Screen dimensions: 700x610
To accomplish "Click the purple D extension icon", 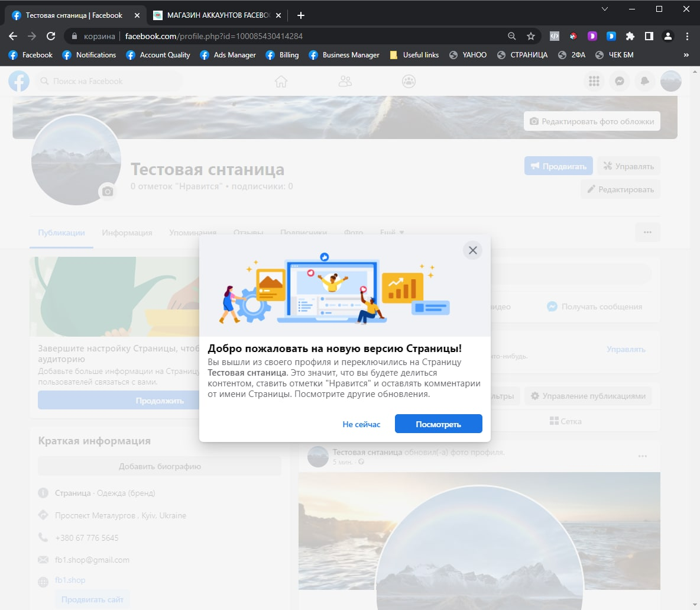I will 592,36.
